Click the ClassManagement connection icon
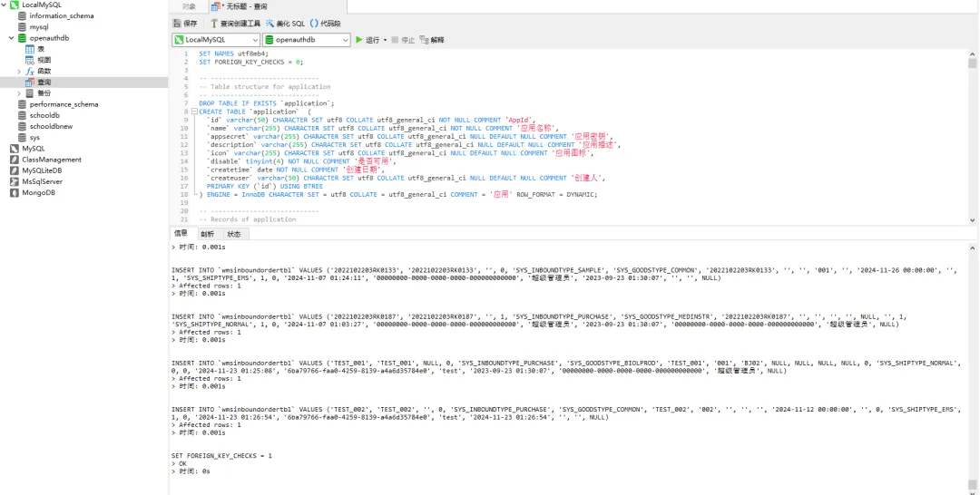 (x=15, y=160)
